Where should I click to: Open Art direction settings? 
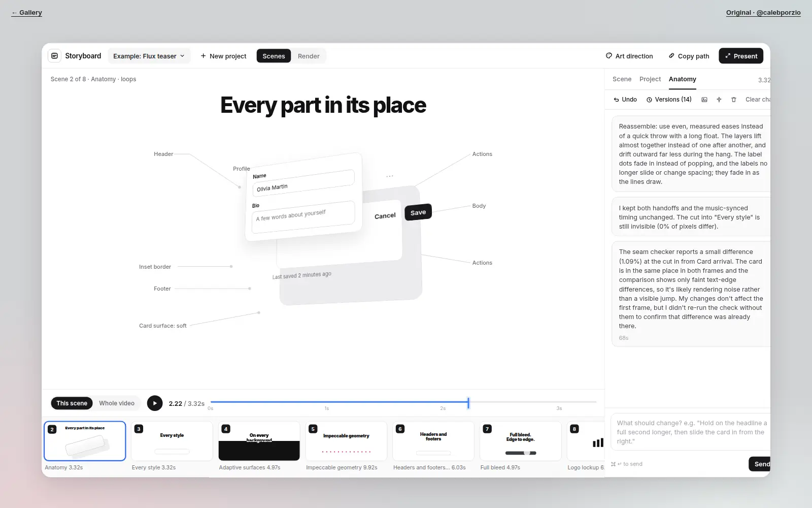point(629,56)
